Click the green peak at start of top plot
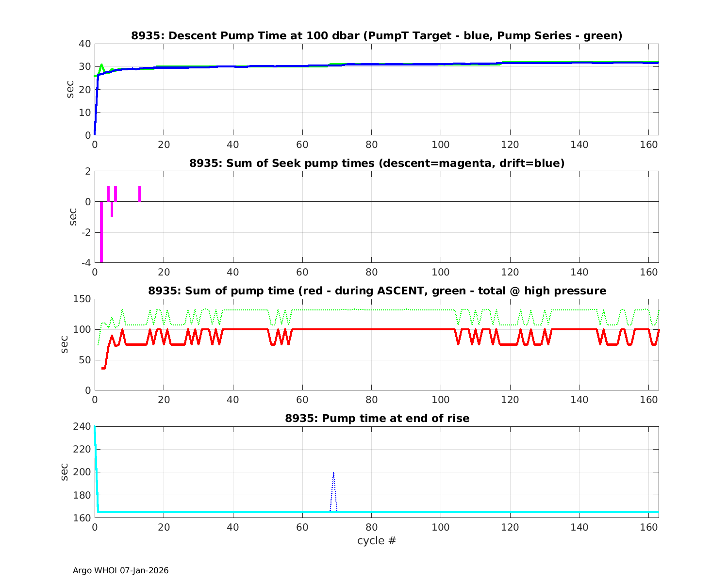Viewport: 728px width, 582px height. [x=101, y=65]
